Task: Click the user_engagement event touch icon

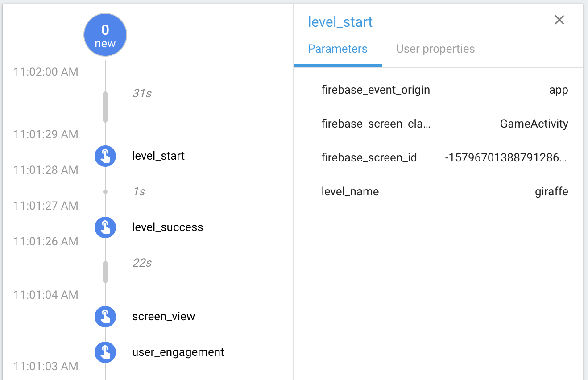Action: (x=105, y=352)
